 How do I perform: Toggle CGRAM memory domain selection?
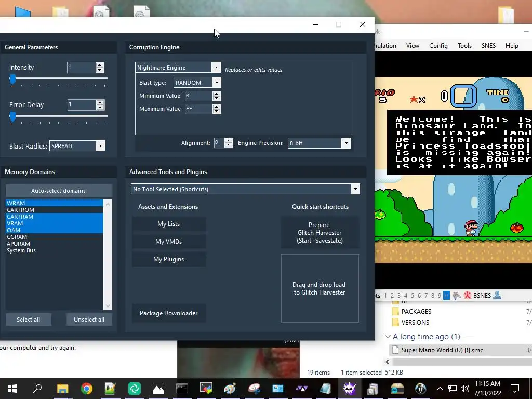click(x=54, y=237)
